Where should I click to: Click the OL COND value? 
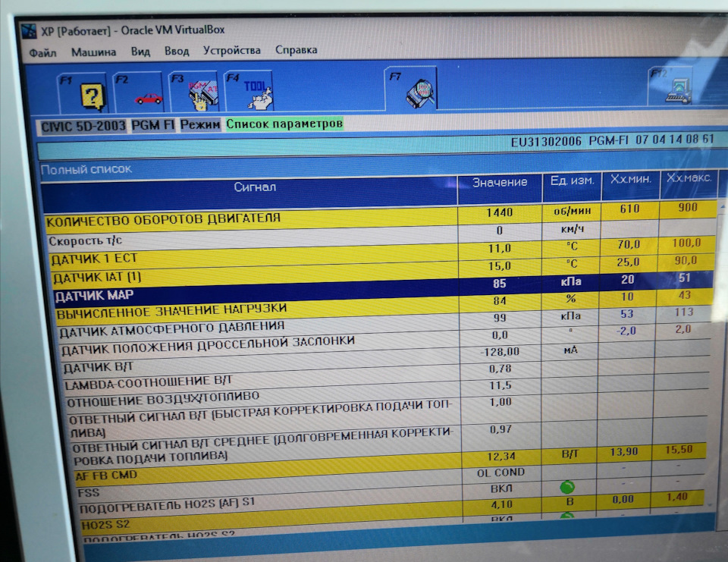pos(500,473)
